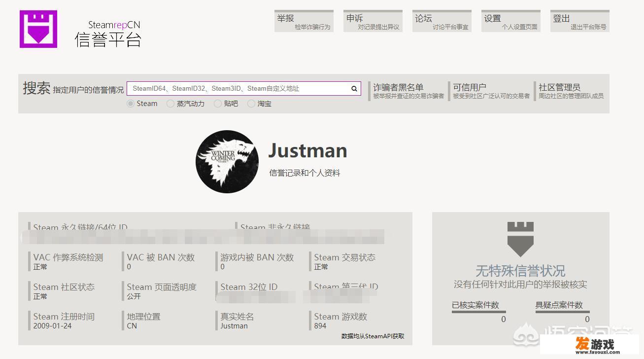Open the SteamrepCN purple castle logo
This screenshot has height=359, width=644.
[x=38, y=29]
